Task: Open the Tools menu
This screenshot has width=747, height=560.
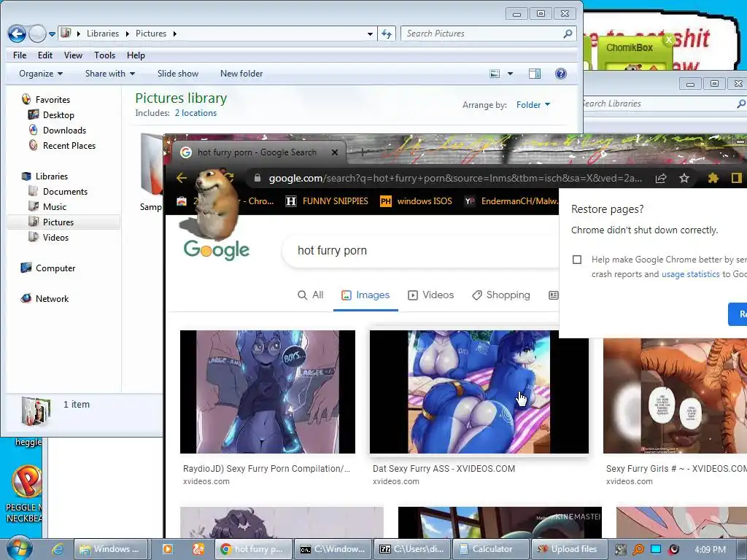Action: tap(105, 55)
